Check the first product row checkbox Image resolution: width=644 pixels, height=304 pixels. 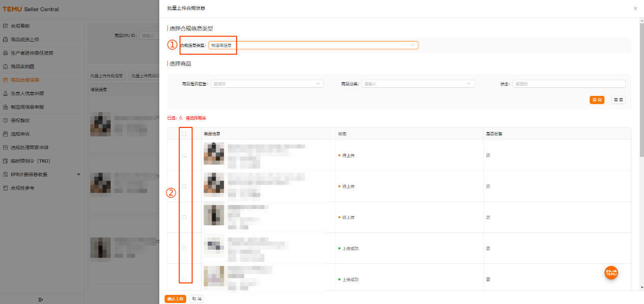click(x=184, y=155)
